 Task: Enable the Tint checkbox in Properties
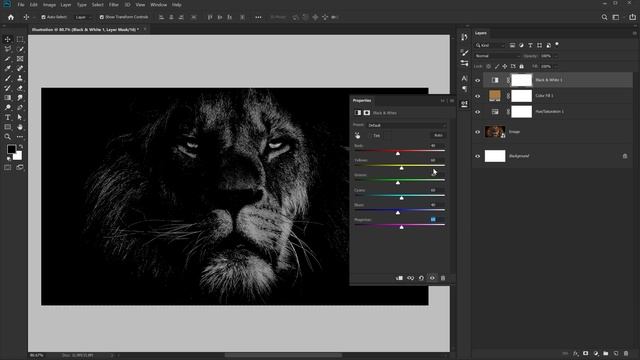coord(371,136)
